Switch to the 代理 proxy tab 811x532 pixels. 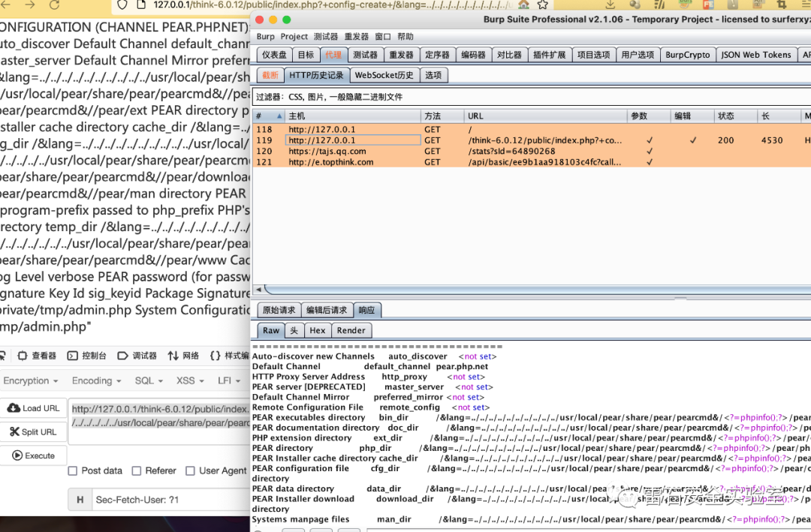(333, 55)
